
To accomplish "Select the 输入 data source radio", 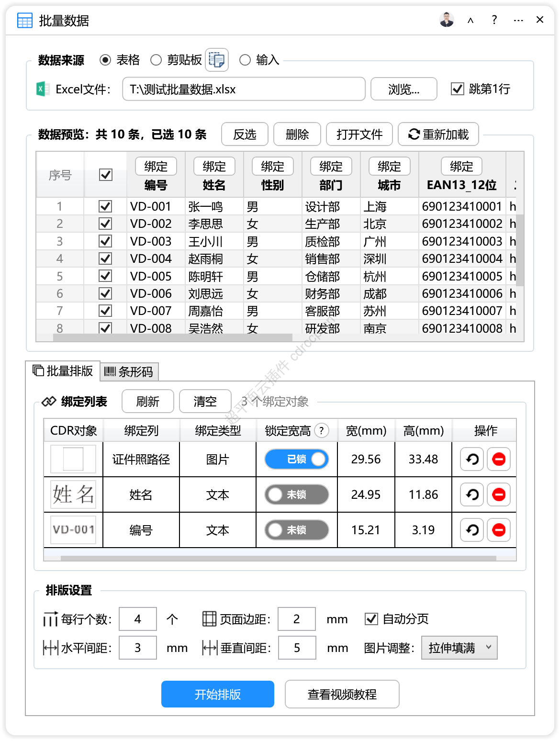I will [x=245, y=60].
